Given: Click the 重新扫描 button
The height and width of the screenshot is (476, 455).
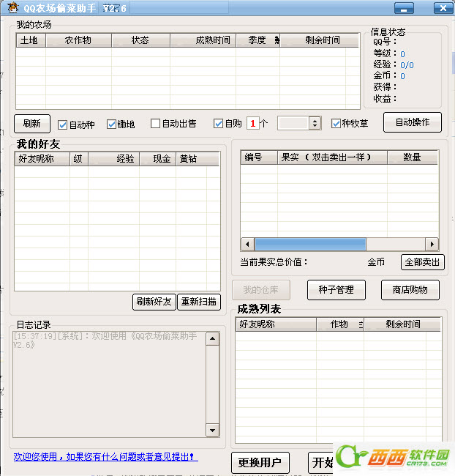Looking at the screenshot, I should (x=199, y=302).
